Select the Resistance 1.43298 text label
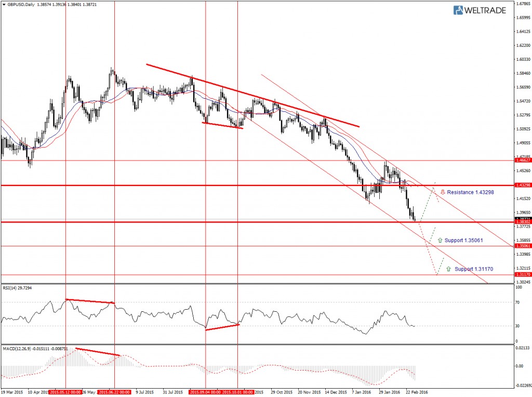This screenshot has height=397, width=532. (470, 192)
